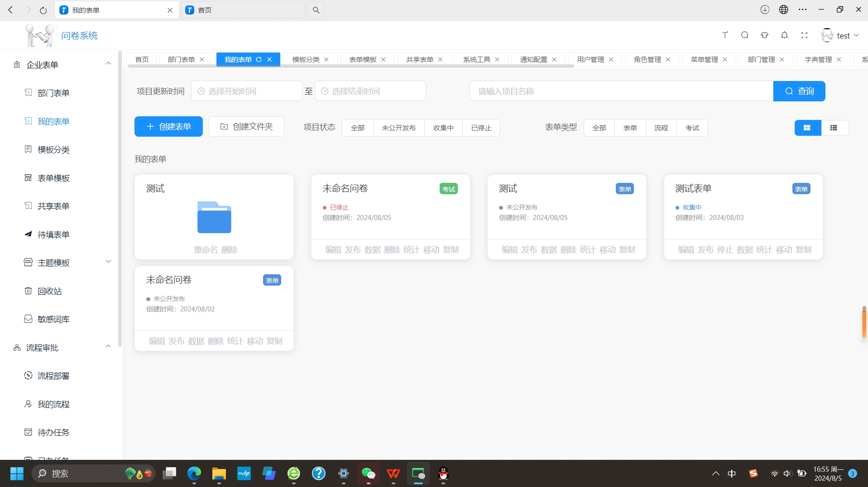The image size is (868, 487).
Task: Open 回收站 in the sidebar
Action: click(x=50, y=291)
